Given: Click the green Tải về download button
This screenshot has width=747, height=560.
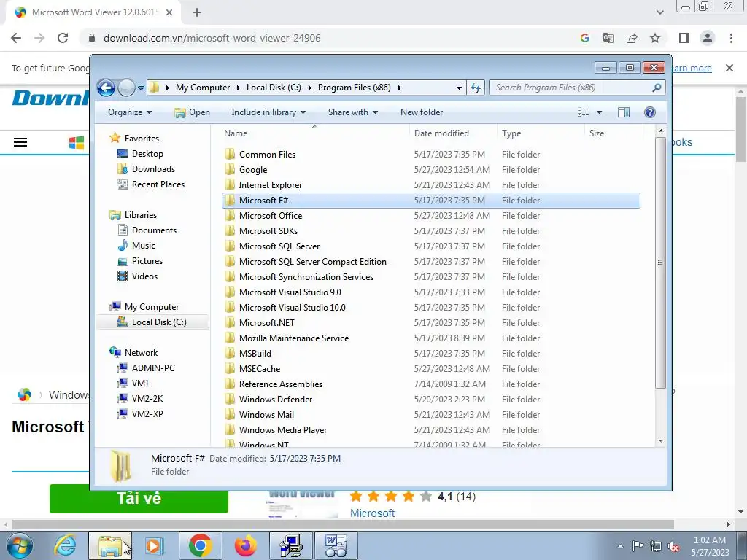Looking at the screenshot, I should point(139,499).
